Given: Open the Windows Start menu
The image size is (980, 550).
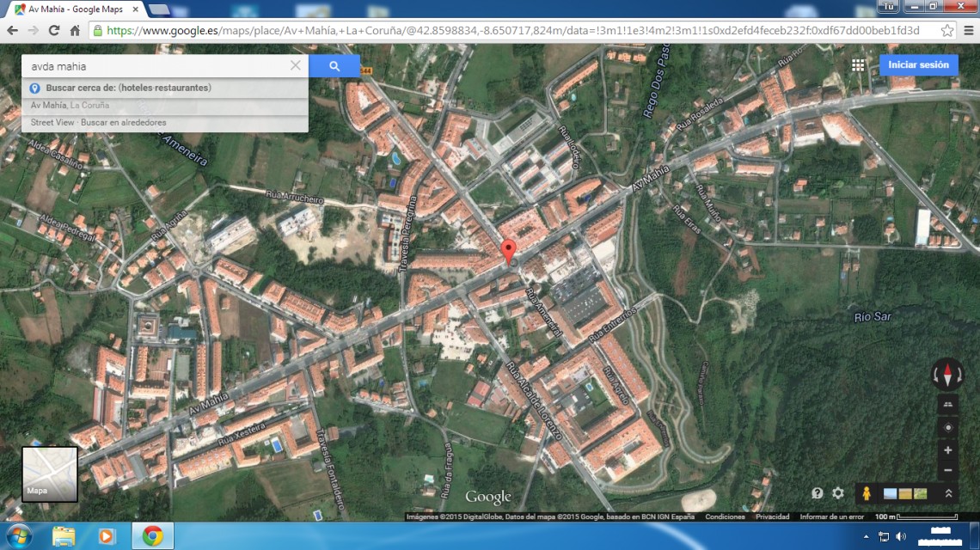Looking at the screenshot, I should coord(19,536).
